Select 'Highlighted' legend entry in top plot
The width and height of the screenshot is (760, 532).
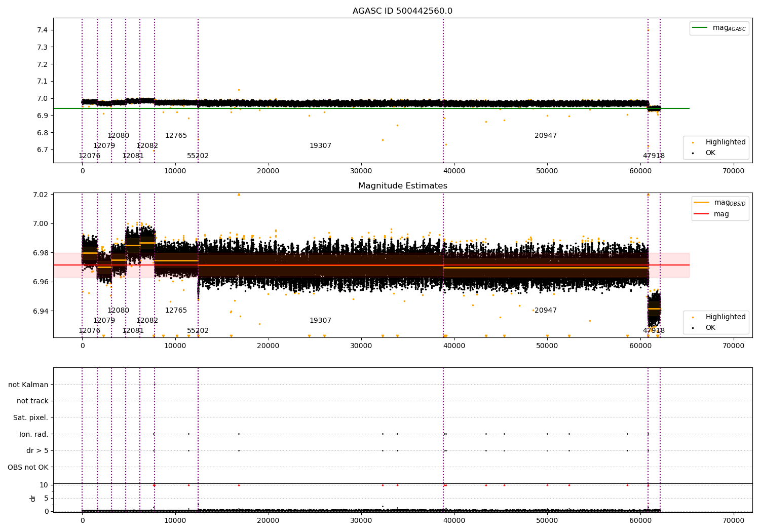tap(726, 142)
